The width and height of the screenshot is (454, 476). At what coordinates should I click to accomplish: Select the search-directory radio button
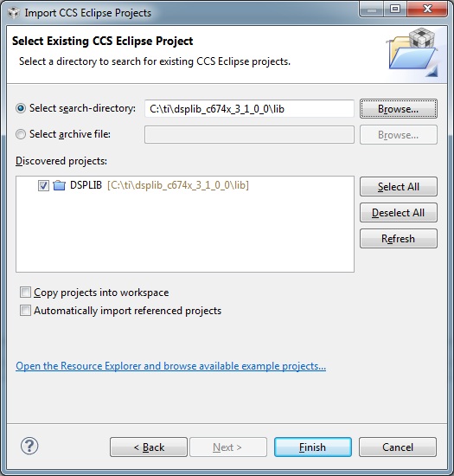tap(21, 108)
